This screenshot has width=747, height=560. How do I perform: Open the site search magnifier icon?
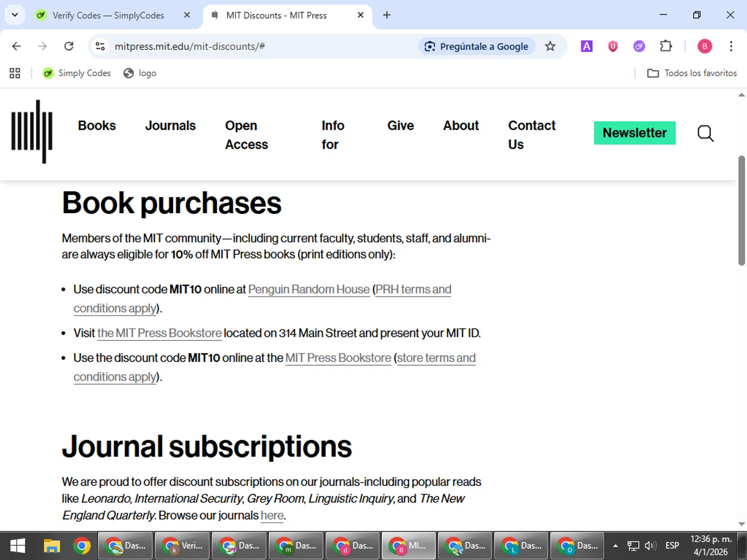pos(705,133)
